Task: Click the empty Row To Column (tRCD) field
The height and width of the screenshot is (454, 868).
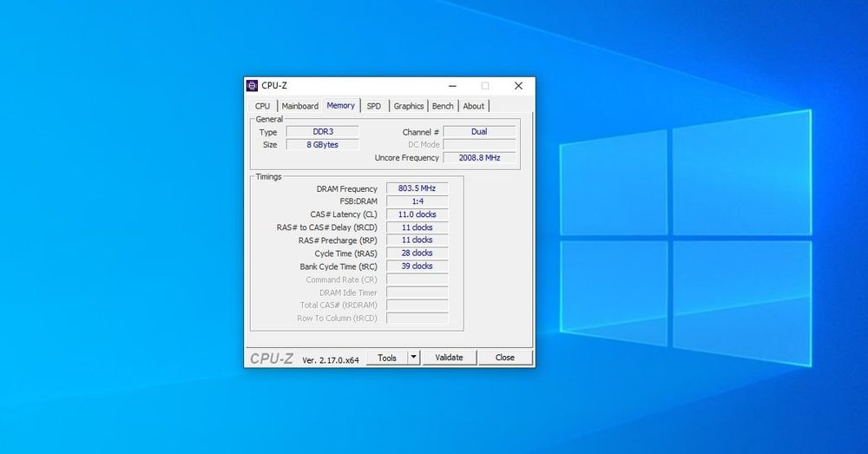Action: [417, 319]
